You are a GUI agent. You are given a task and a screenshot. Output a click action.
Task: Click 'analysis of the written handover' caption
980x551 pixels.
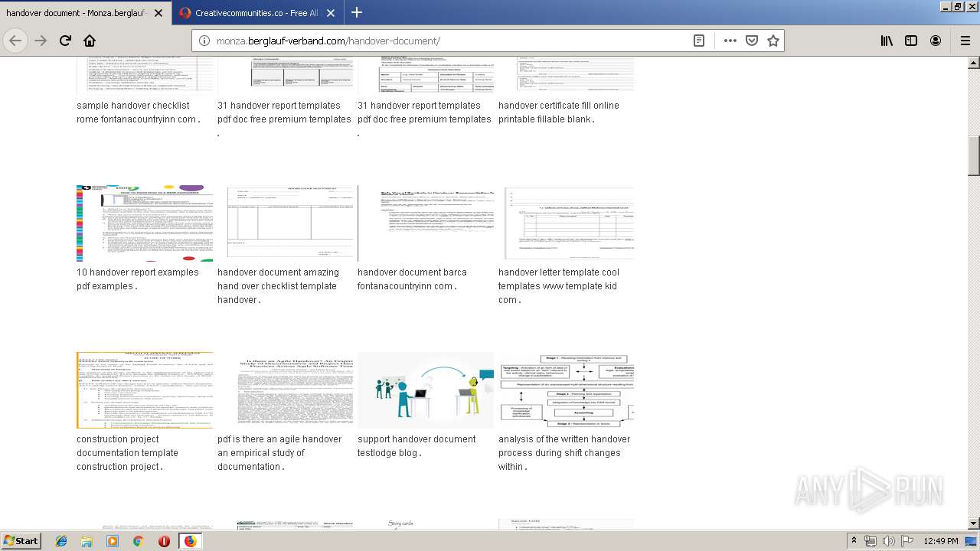tap(564, 453)
